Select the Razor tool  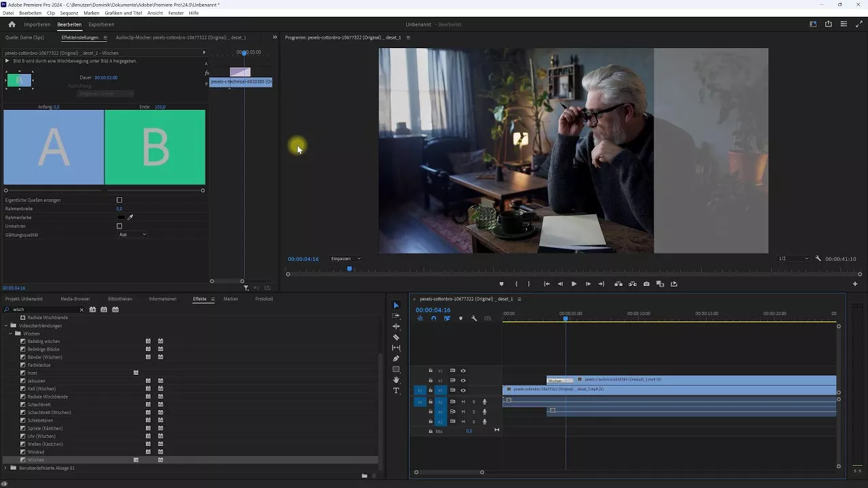click(x=397, y=337)
